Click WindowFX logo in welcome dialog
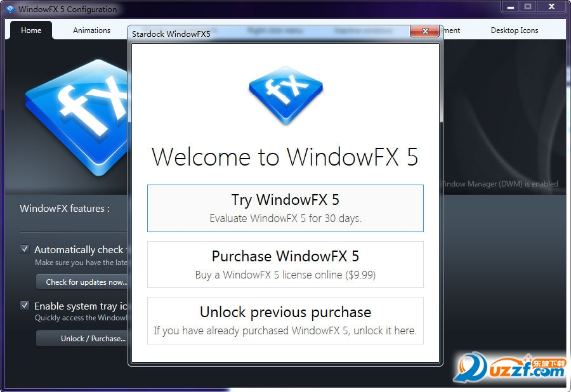This screenshot has height=392, width=571. 286,95
